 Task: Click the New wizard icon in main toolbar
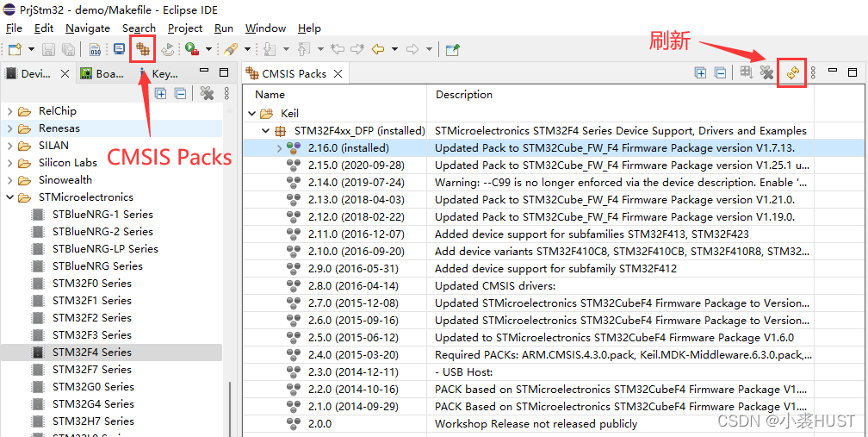pyautogui.click(x=15, y=49)
